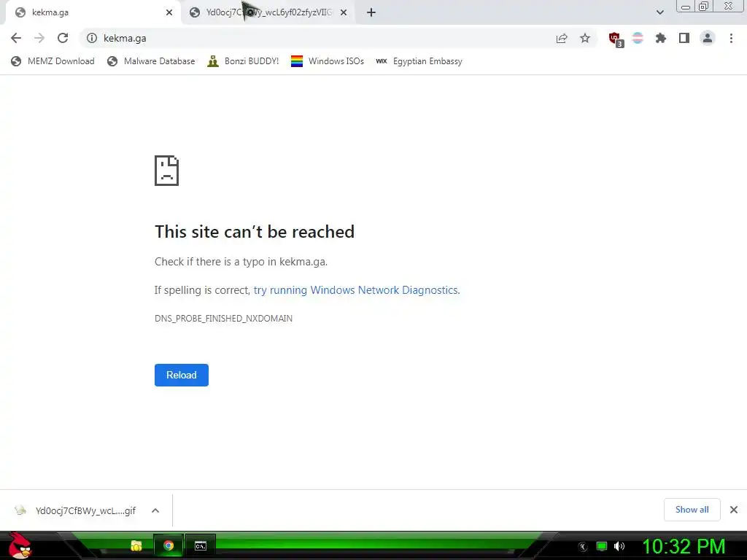Open the profile avatar menu
747x560 pixels.
click(708, 38)
